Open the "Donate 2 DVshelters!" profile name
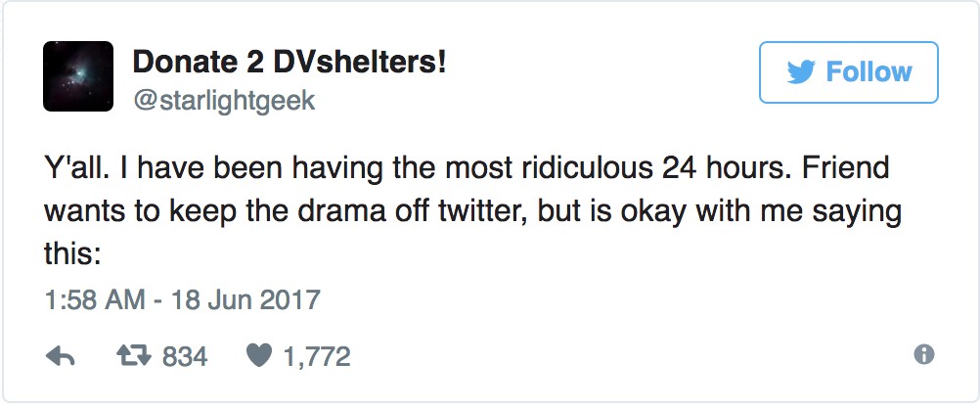Screen dimensions: 980x409 click(290, 63)
